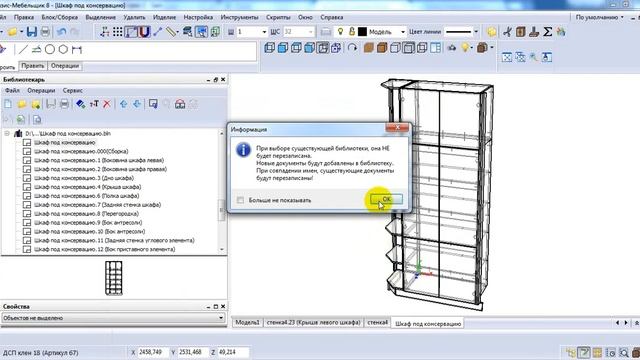
Task: Click the Sigma summary icon
Action: point(548,32)
